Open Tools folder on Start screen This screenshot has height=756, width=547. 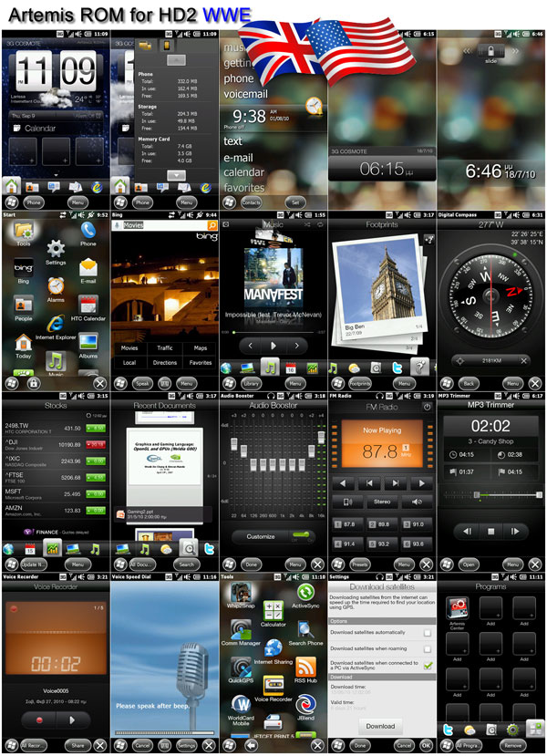pyautogui.click(x=23, y=231)
